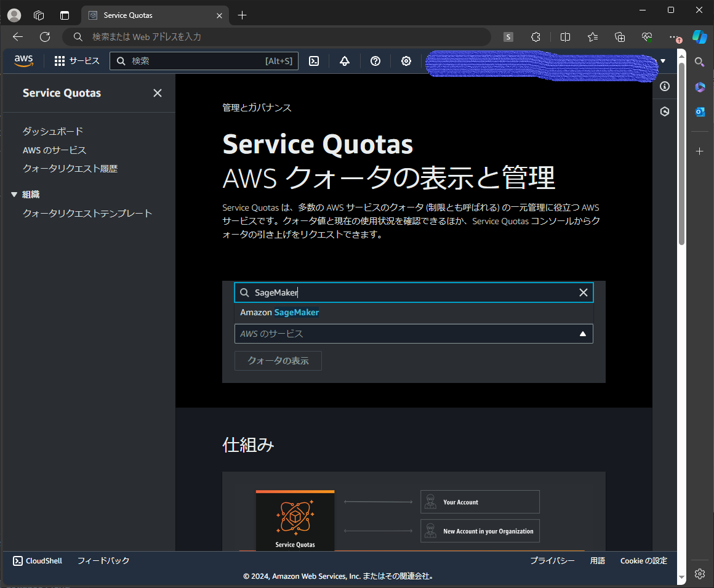Image resolution: width=714 pixels, height=588 pixels.
Task: Close the Service Quotas tab
Action: tap(219, 15)
